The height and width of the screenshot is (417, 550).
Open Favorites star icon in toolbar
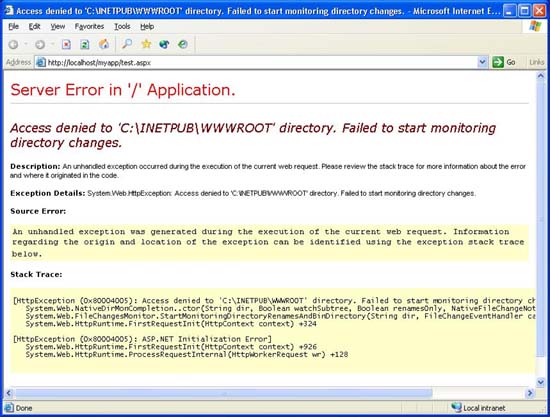(146, 44)
